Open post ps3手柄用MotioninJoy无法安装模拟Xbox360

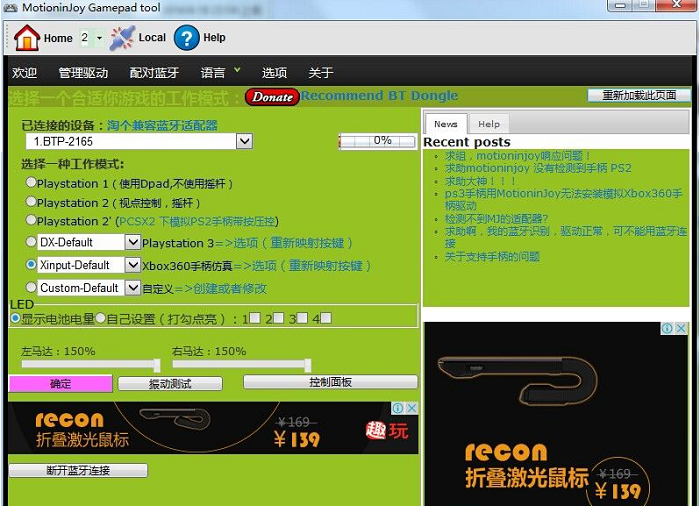pyautogui.click(x=563, y=200)
